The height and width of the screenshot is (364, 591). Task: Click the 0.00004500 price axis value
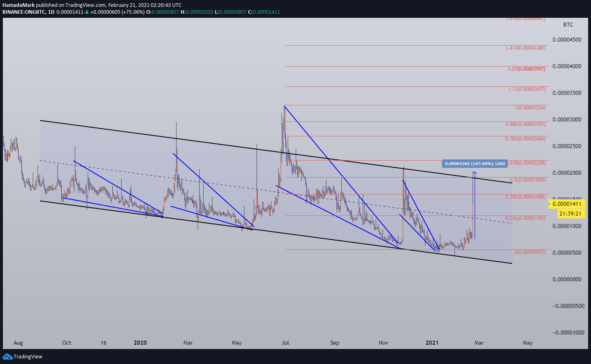point(567,40)
